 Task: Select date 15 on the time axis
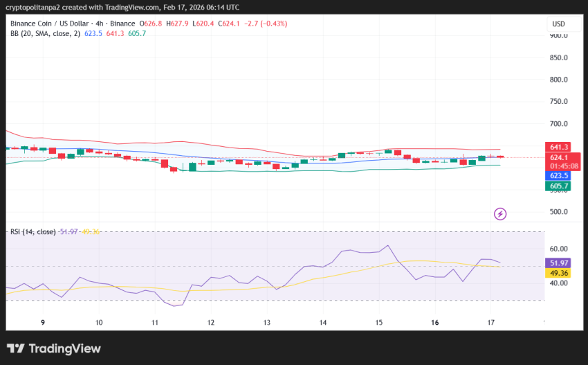[x=379, y=323]
